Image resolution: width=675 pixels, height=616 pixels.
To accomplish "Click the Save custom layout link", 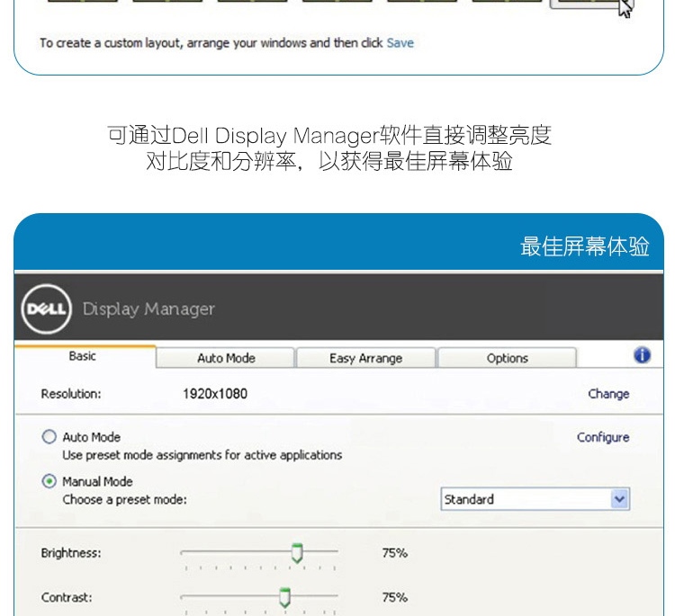I will (x=400, y=42).
